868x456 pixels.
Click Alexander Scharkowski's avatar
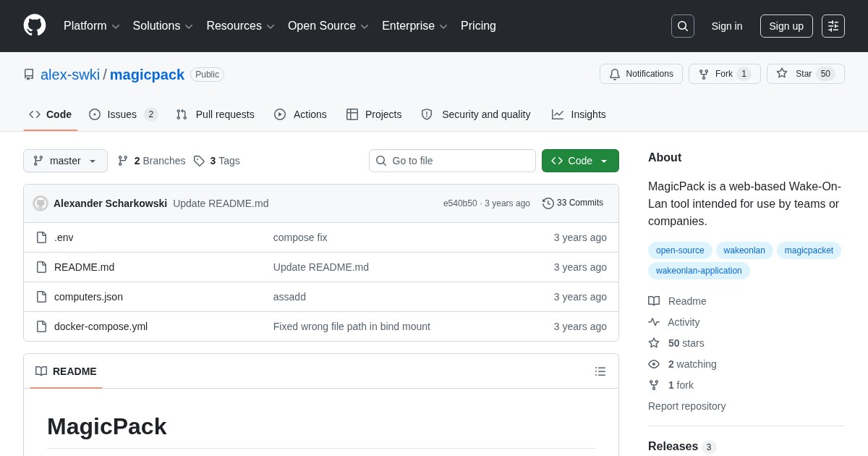click(41, 203)
